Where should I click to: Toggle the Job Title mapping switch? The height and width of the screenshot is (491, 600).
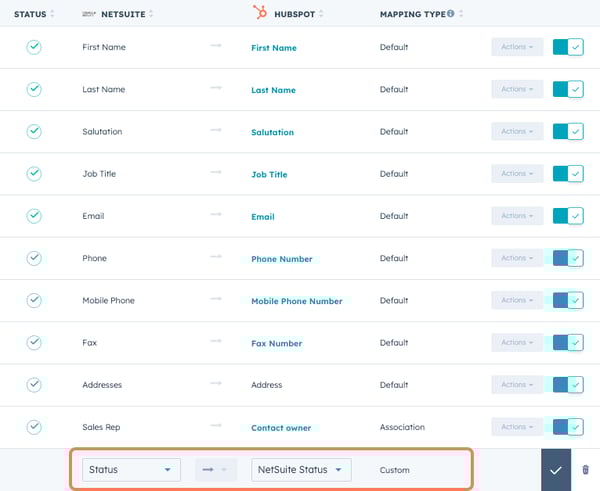click(568, 174)
